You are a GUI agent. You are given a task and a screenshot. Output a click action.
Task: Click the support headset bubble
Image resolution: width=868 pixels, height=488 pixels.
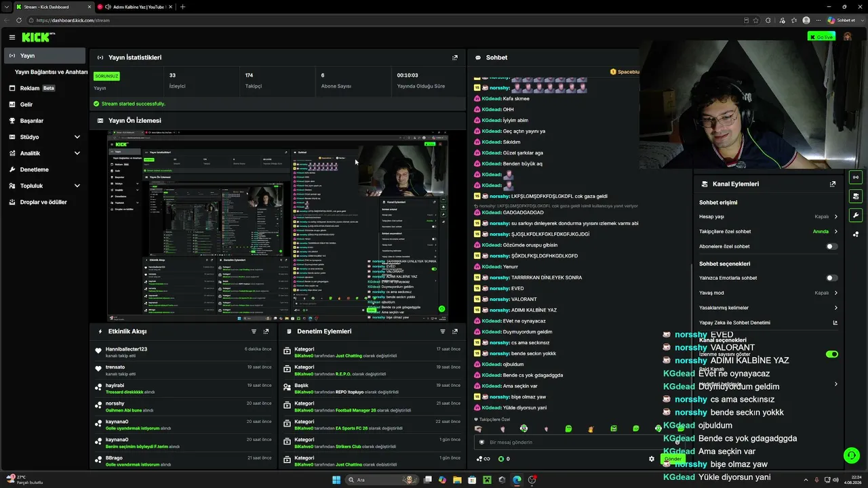click(x=851, y=455)
